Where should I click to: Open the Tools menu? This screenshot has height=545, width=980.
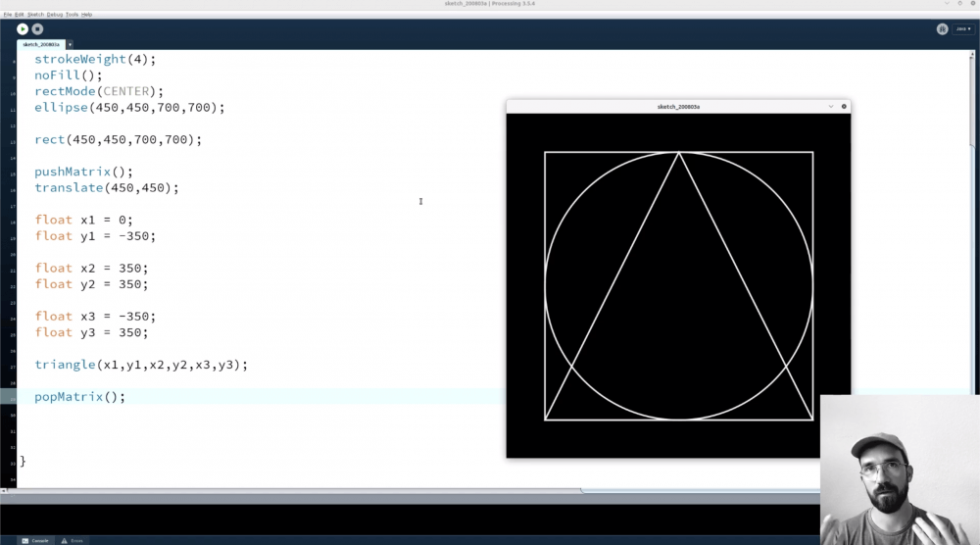tap(72, 15)
